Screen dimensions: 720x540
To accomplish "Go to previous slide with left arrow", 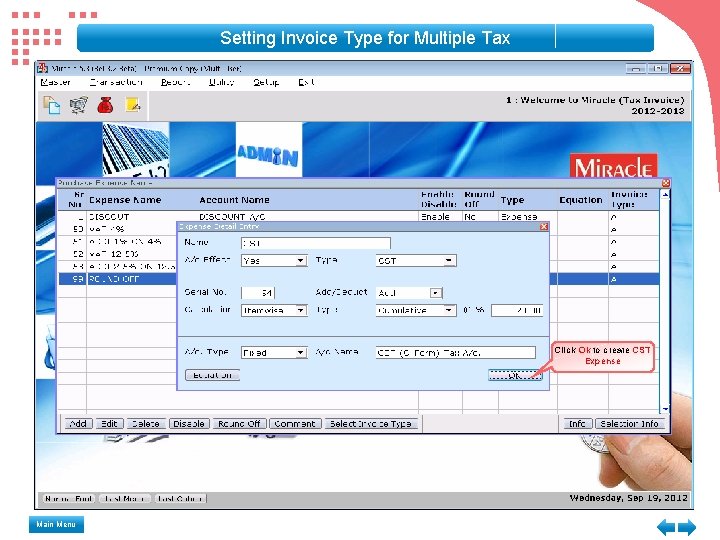I will coord(666,527).
